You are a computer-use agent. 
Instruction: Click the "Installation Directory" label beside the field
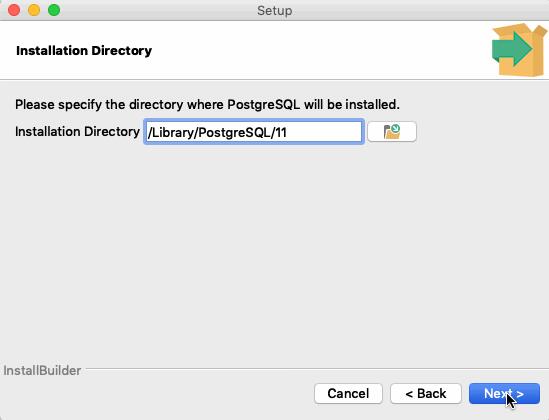pos(77,132)
